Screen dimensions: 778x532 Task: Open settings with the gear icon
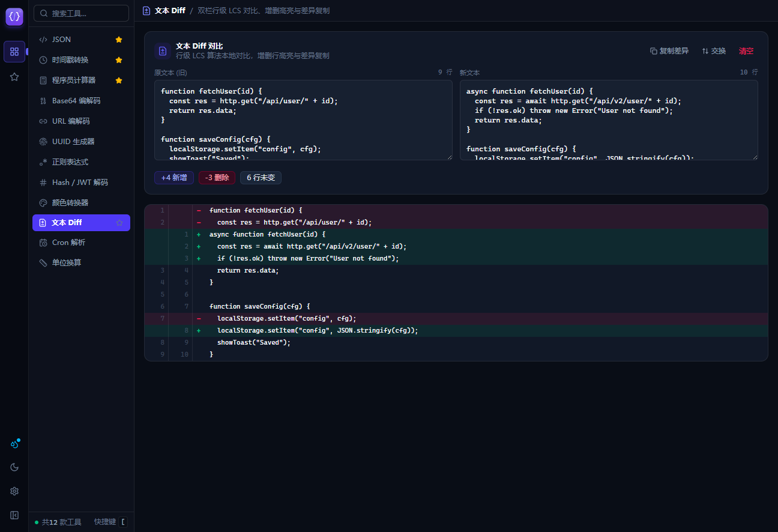(14, 491)
